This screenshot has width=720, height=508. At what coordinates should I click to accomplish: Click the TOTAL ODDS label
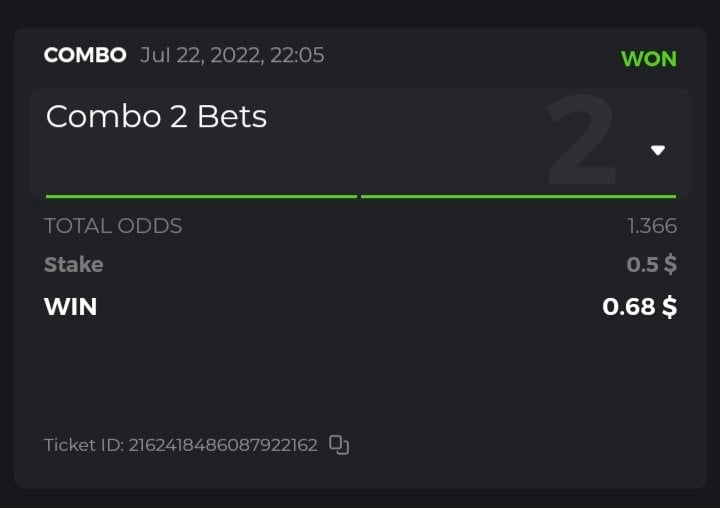point(113,226)
